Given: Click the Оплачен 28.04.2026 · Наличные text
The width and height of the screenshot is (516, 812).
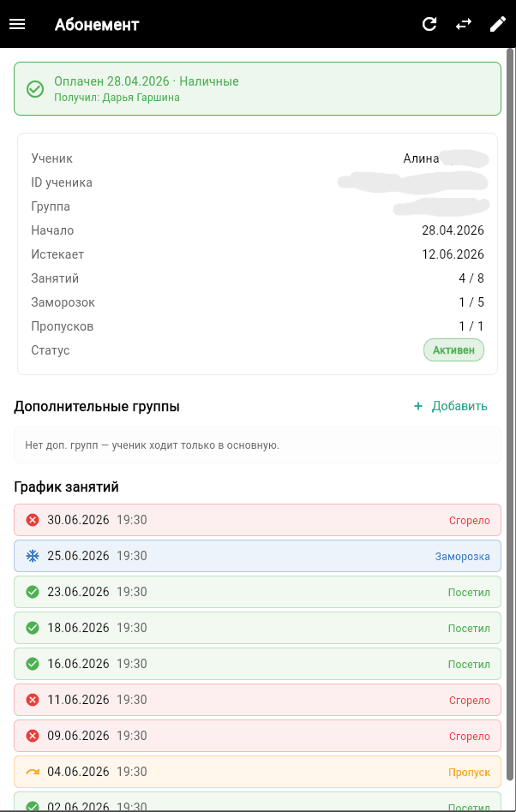Looking at the screenshot, I should [147, 81].
